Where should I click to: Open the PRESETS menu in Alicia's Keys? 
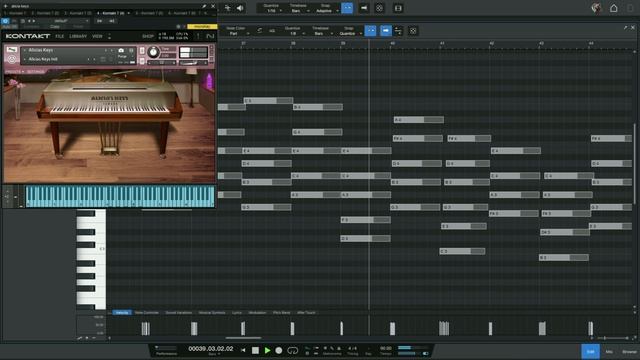15,72
